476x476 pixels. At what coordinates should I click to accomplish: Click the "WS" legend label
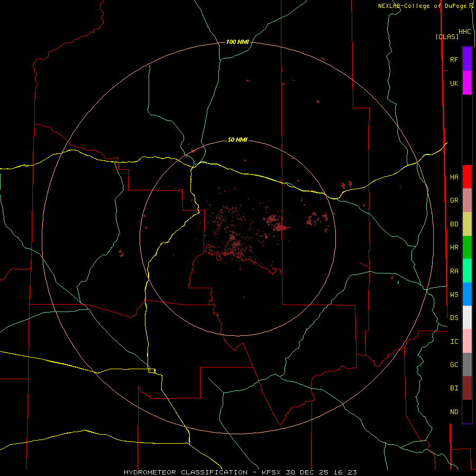[454, 295]
